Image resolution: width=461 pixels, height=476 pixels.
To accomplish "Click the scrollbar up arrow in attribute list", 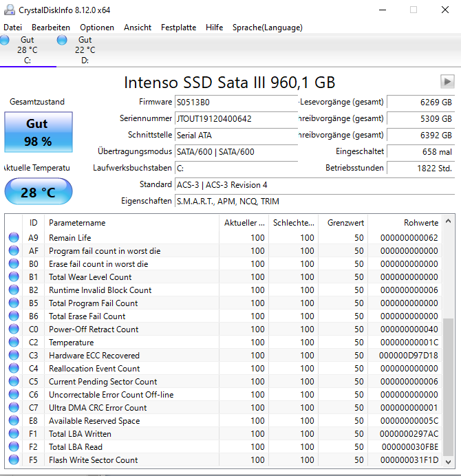I will click(448, 221).
